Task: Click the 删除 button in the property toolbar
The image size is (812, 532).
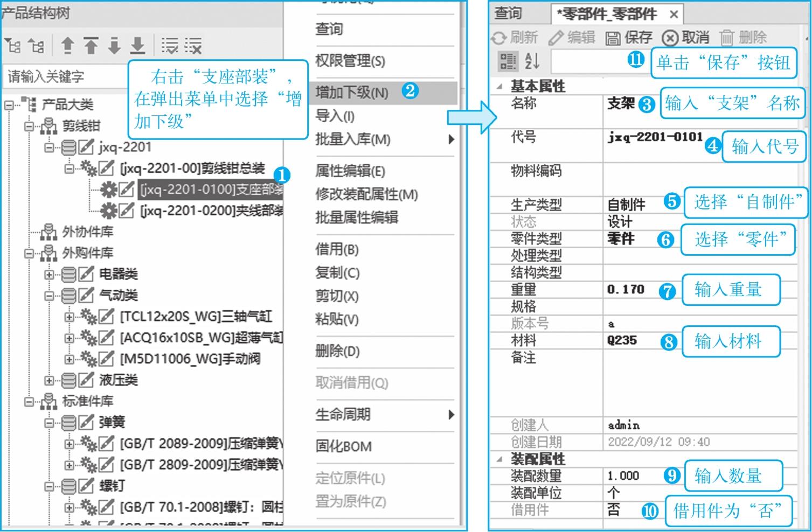Action: [743, 37]
